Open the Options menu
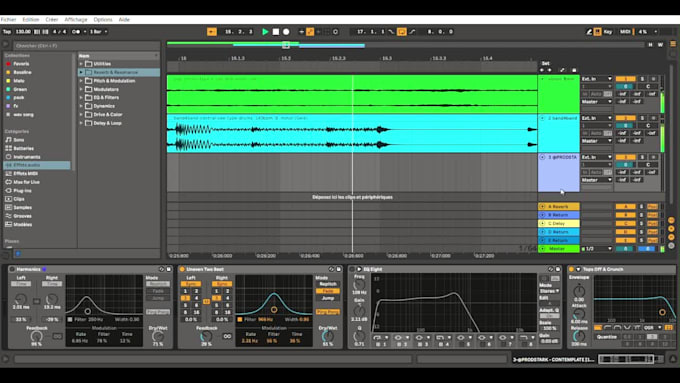Screen dimensions: 680x383 coord(103,20)
